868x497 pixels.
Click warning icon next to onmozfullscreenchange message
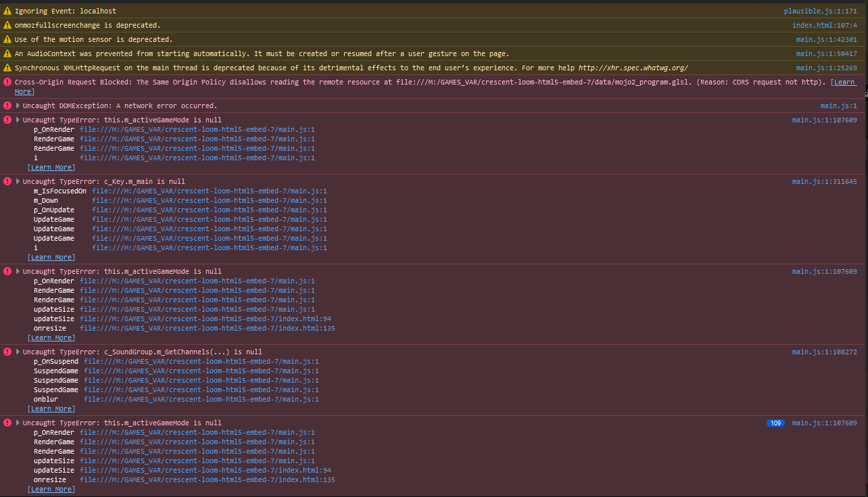pos(7,26)
